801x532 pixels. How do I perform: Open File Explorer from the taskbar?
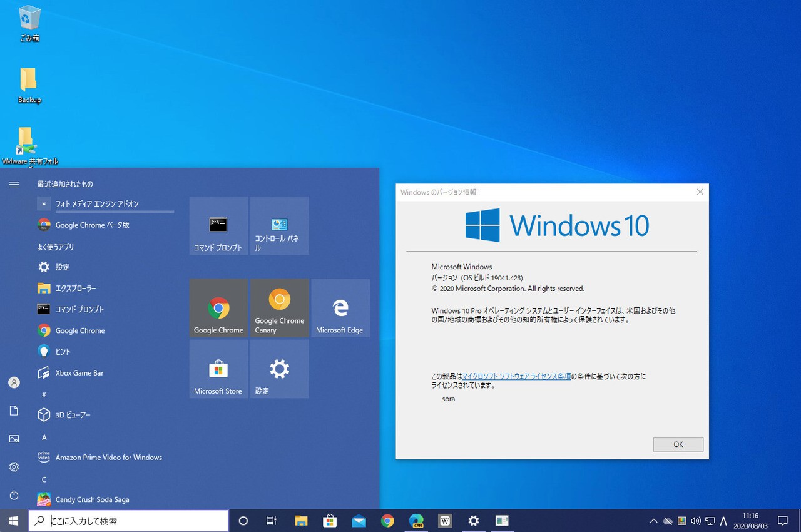click(301, 521)
